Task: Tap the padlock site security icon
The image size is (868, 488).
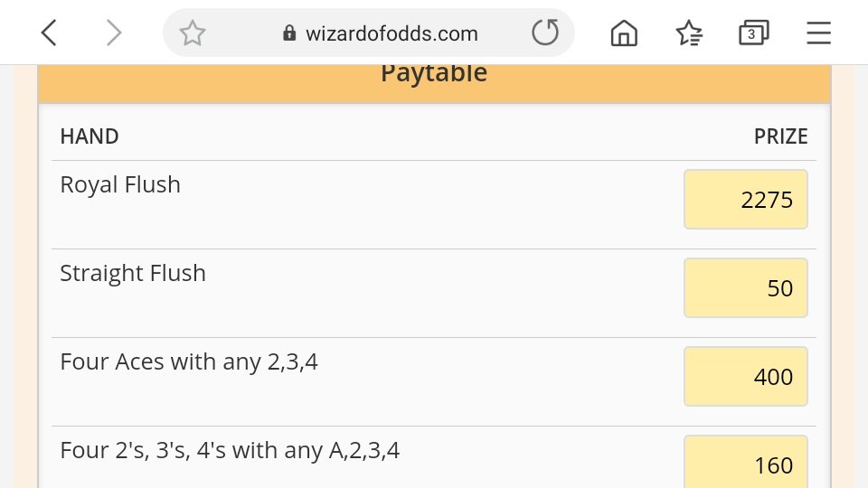Action: pyautogui.click(x=289, y=33)
